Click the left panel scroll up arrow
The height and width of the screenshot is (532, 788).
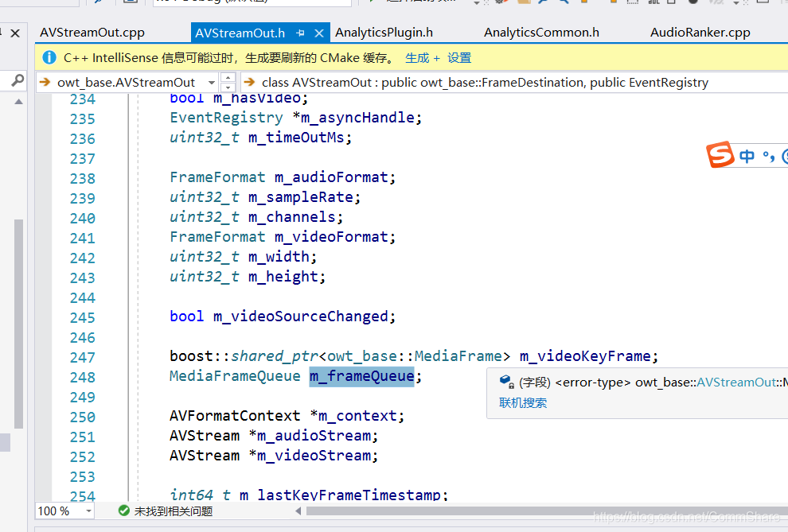click(18, 101)
